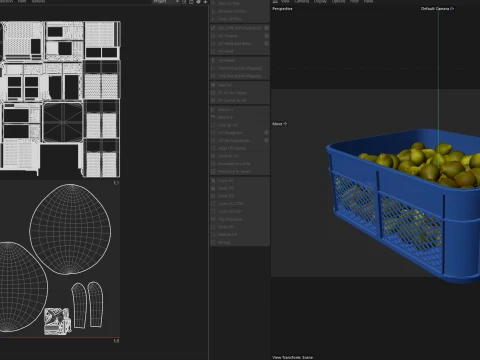Choose the Max UV command
Screen dimensions: 480x360
(240, 85)
